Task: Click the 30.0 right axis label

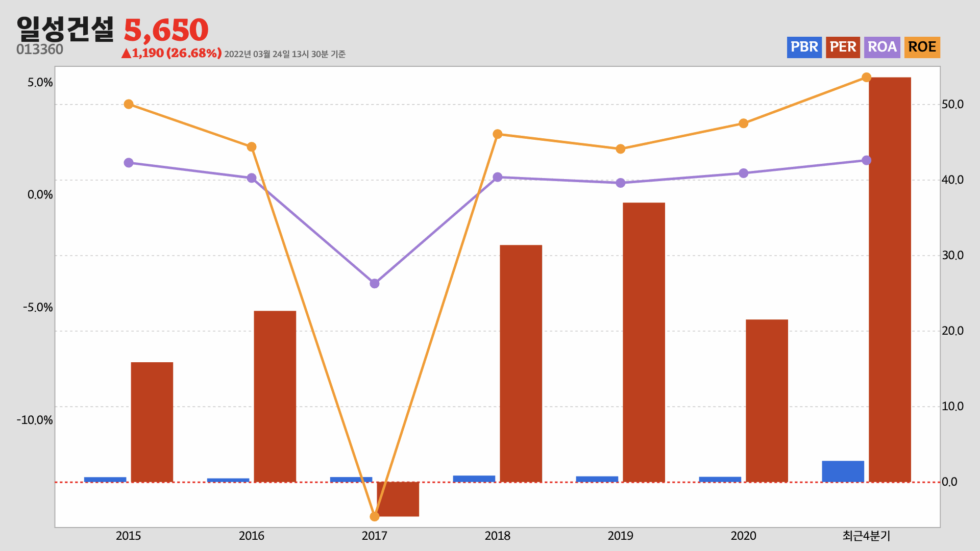Action: pos(952,256)
